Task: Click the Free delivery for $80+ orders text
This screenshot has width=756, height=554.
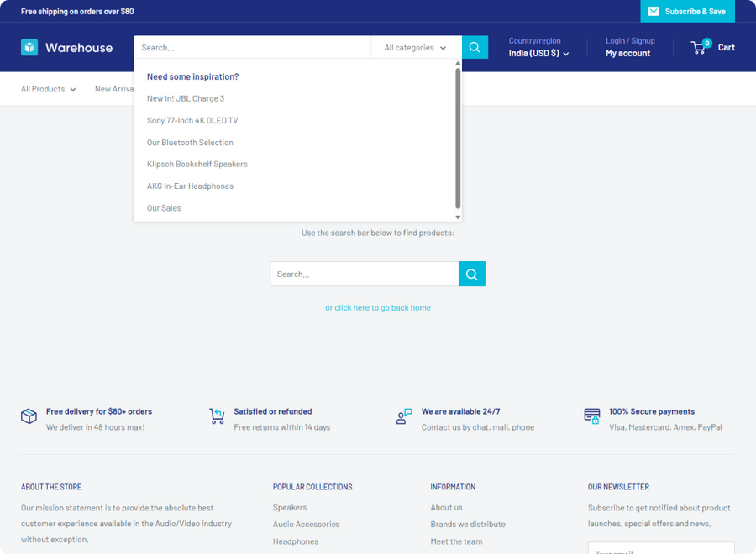Action: 99,411
